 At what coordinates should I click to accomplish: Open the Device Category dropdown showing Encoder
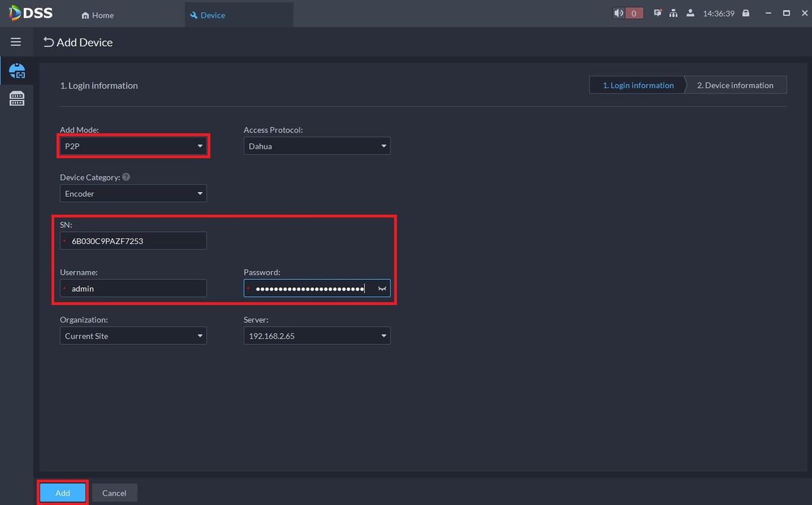[x=133, y=193]
